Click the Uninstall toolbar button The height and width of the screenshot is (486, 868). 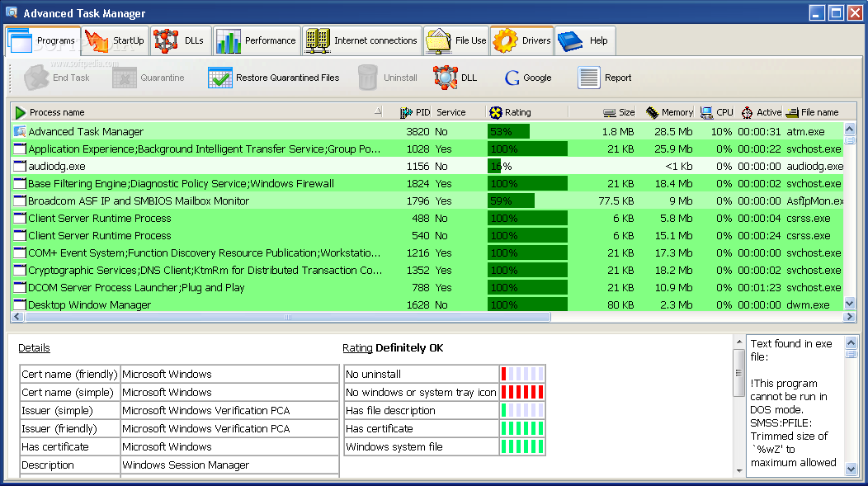point(388,78)
